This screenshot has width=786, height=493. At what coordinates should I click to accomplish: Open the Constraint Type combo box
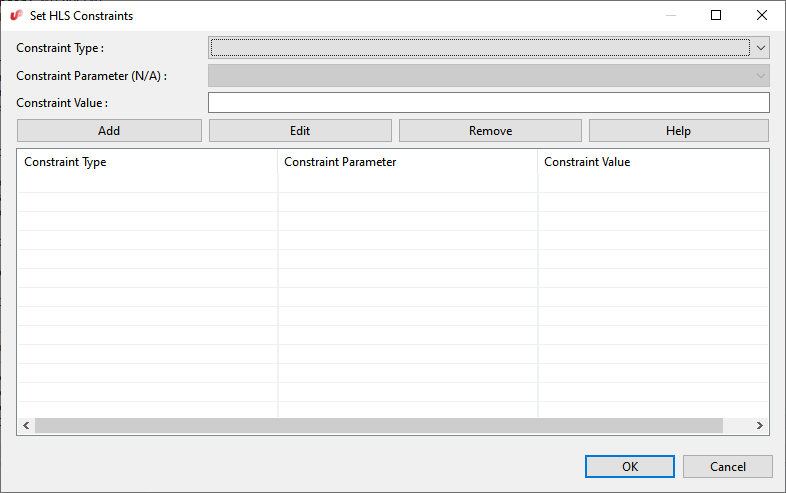(x=480, y=47)
